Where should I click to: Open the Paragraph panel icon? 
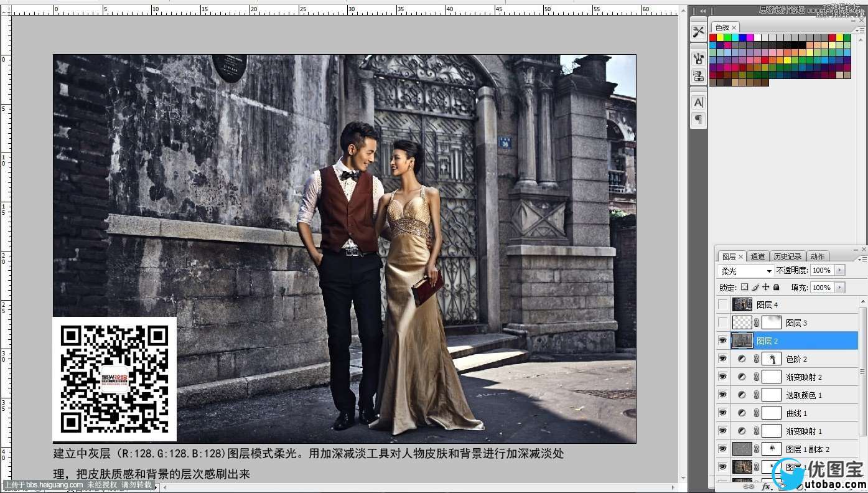[x=699, y=119]
